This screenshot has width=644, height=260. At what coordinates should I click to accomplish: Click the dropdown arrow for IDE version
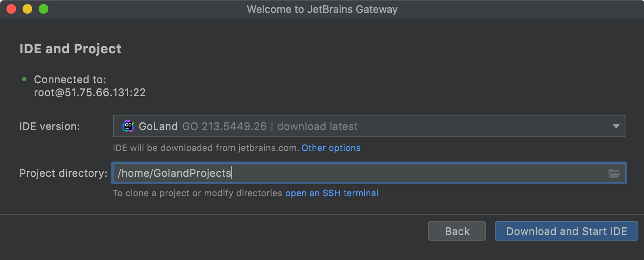click(x=616, y=126)
